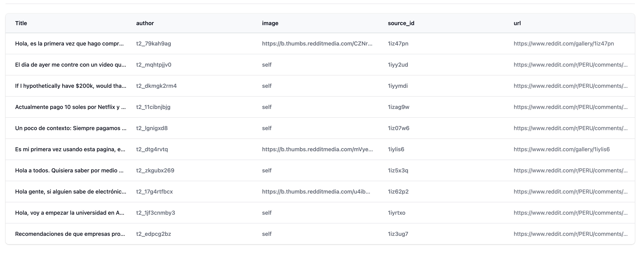Click the author column header
Screen dimensions: 644x255
(145, 23)
